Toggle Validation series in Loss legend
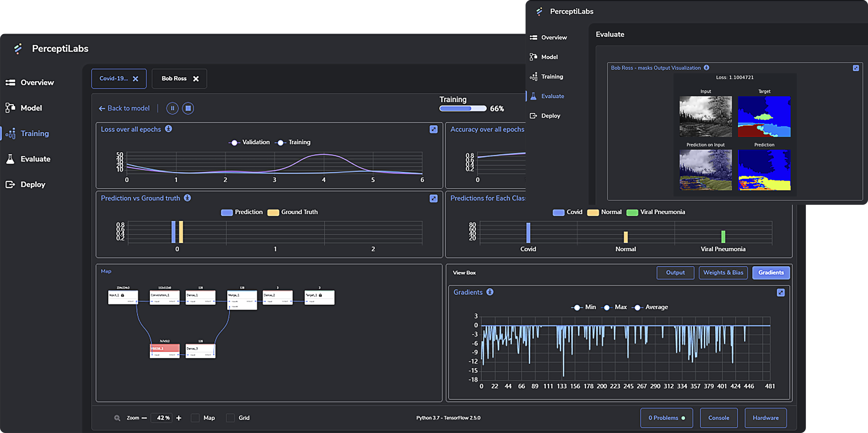 point(249,142)
